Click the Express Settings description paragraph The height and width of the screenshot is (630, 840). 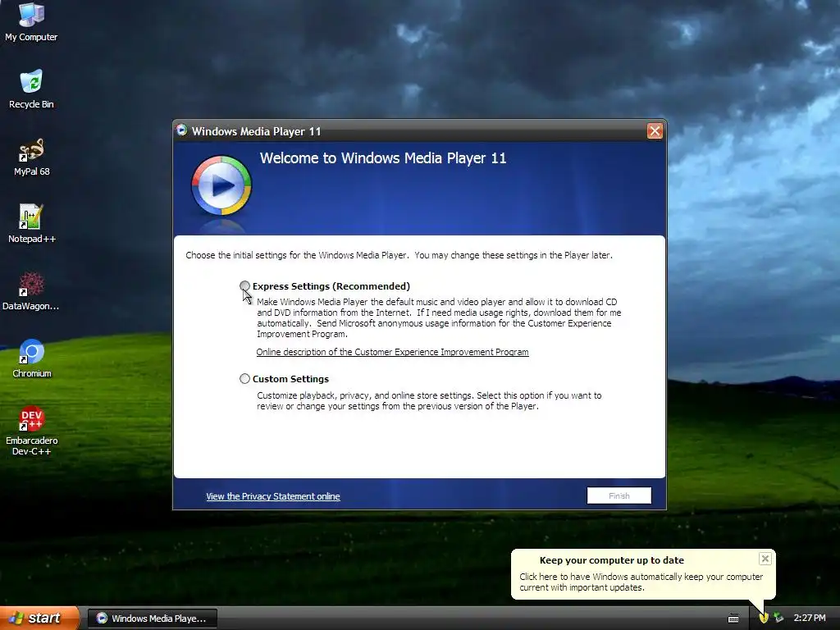coord(439,317)
